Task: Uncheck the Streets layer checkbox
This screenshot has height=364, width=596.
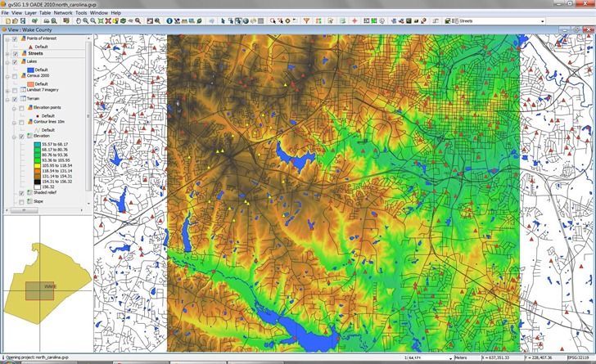Action: 15,54
